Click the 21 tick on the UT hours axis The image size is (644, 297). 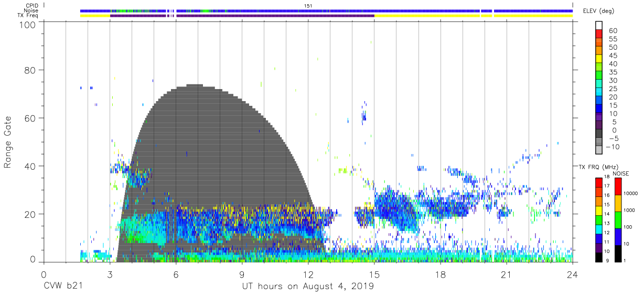(506, 274)
